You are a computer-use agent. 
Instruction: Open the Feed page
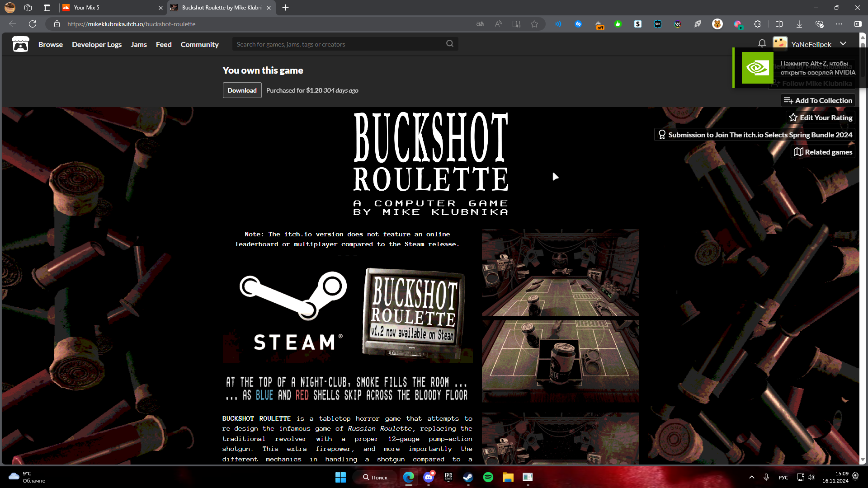pyautogui.click(x=164, y=44)
